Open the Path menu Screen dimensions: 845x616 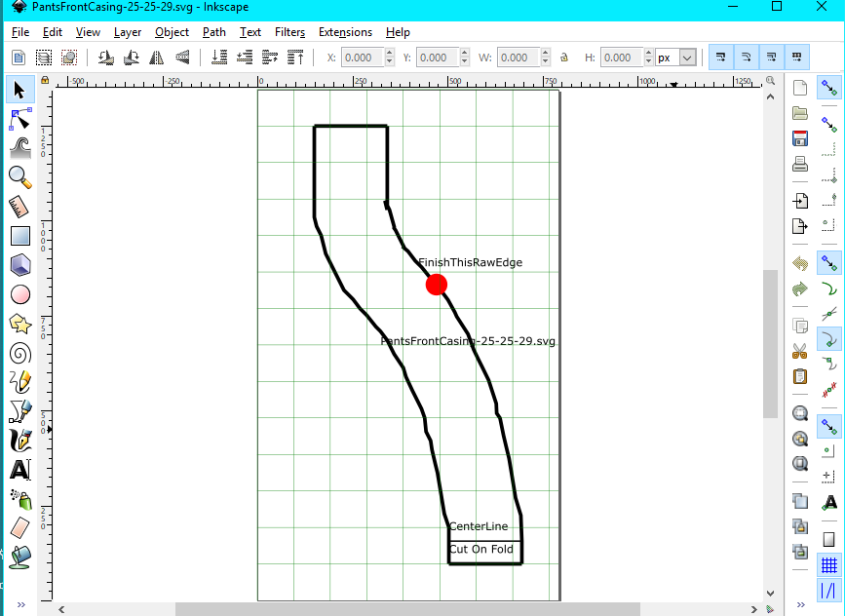213,32
